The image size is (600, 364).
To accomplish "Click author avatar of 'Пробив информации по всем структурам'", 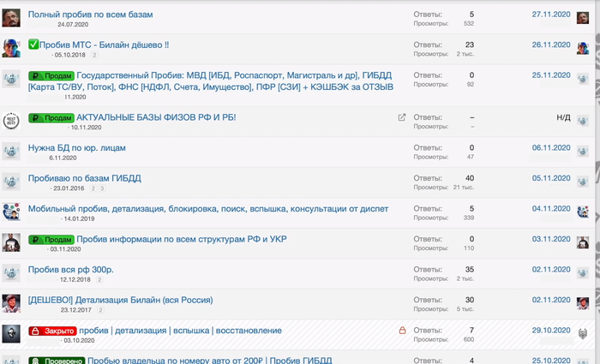I will click(x=11, y=242).
